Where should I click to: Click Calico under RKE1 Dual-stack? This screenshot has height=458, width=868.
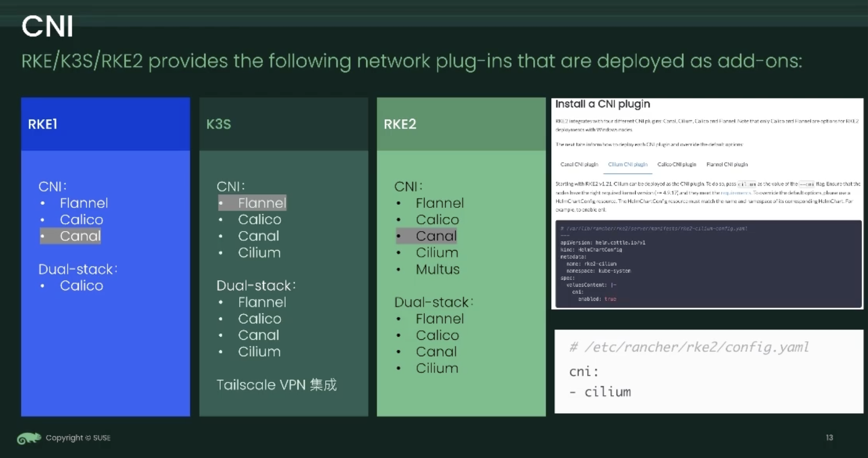[81, 285]
